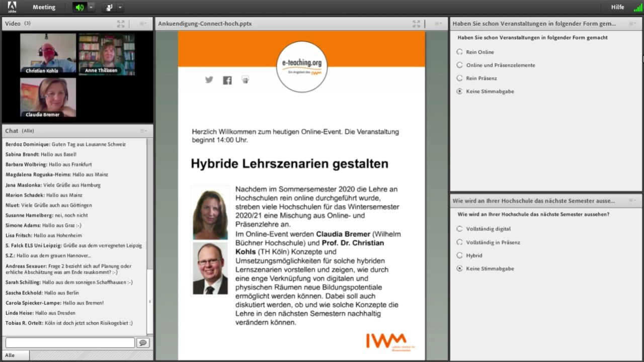Click the Hybride Lehrszenarien gestalten heading
Screen dimensions: 644x362
click(x=290, y=163)
